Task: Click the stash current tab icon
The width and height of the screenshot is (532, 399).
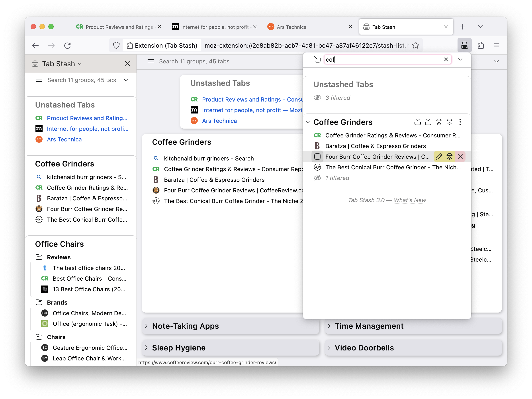Action: point(428,122)
